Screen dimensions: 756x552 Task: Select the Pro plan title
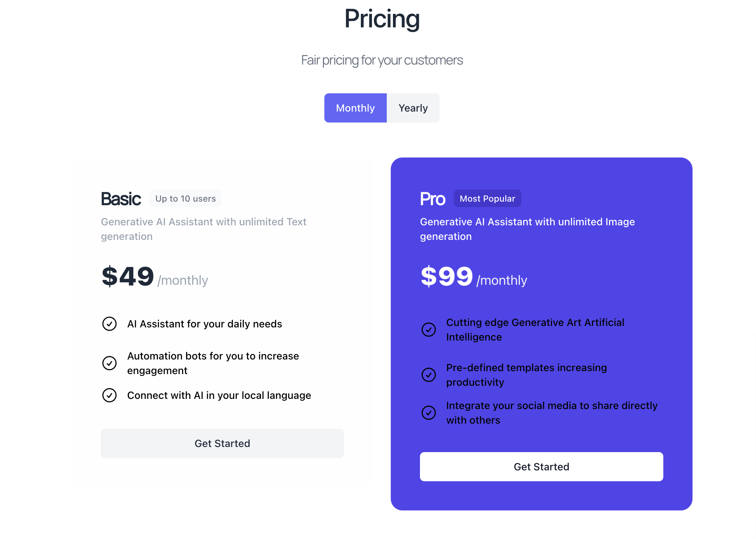432,199
